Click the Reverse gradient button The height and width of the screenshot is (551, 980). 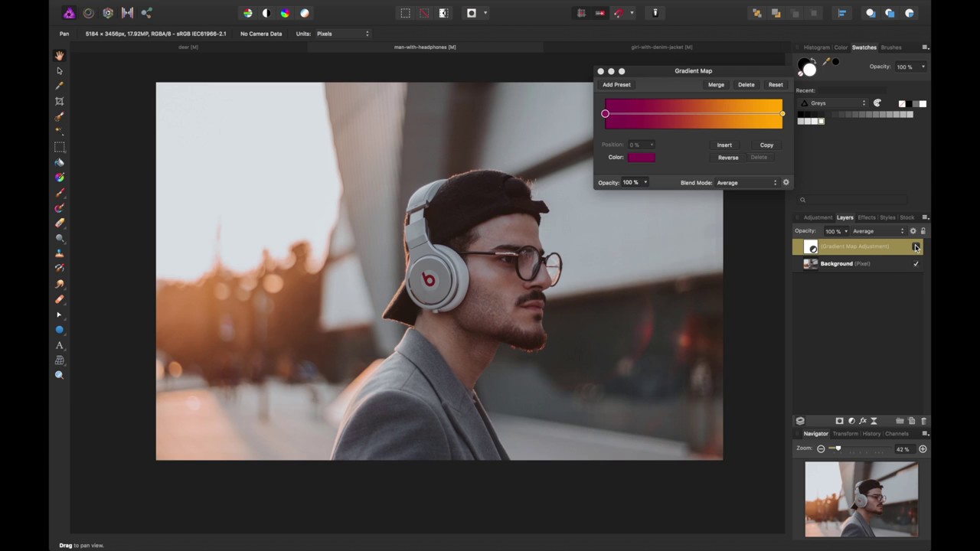point(728,158)
